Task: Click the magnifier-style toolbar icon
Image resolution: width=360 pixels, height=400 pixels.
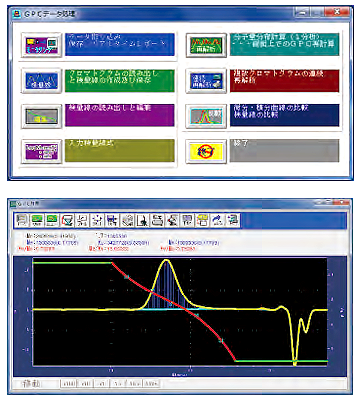Action: [172, 220]
